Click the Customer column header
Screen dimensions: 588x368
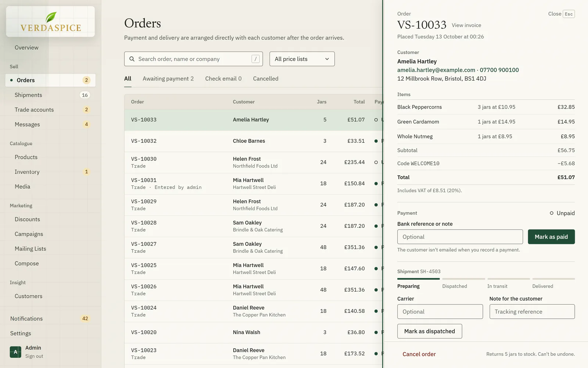coord(244,102)
